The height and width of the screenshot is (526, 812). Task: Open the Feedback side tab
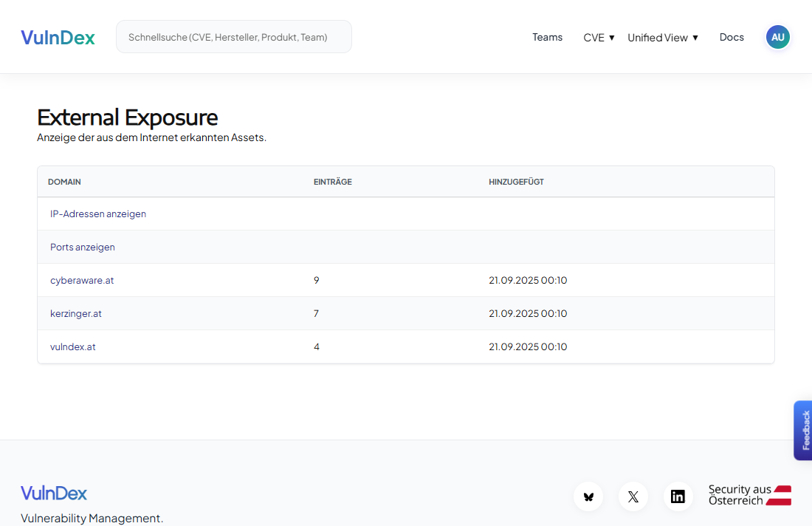(x=803, y=430)
